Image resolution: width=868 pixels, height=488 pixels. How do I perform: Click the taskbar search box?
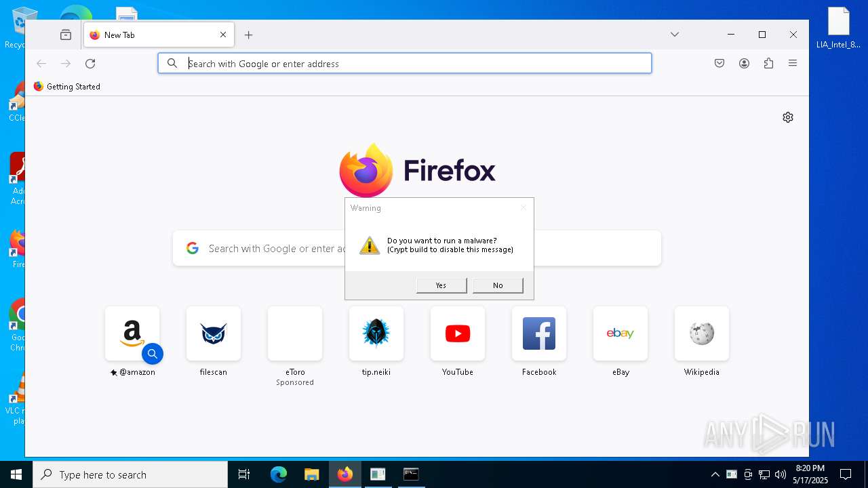click(x=130, y=474)
